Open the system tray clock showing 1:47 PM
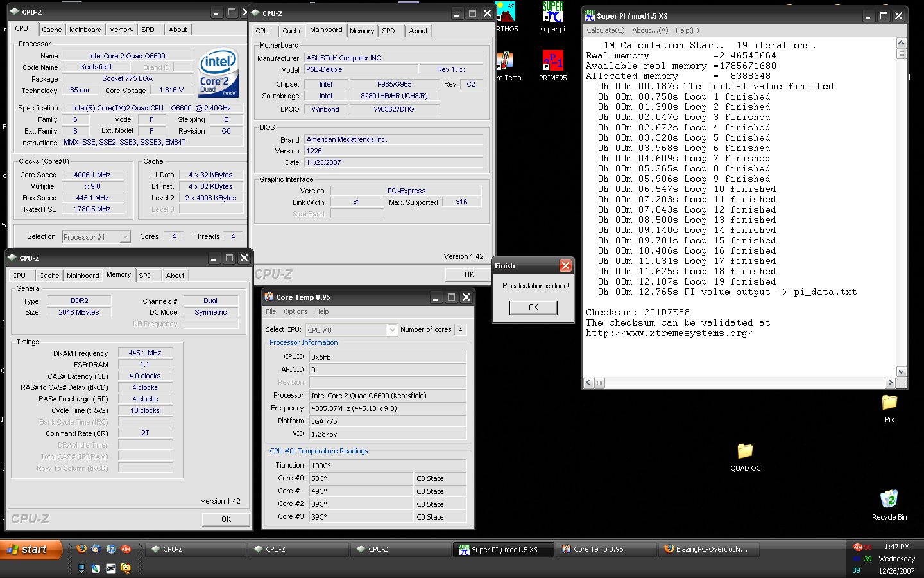 pyautogui.click(x=896, y=547)
